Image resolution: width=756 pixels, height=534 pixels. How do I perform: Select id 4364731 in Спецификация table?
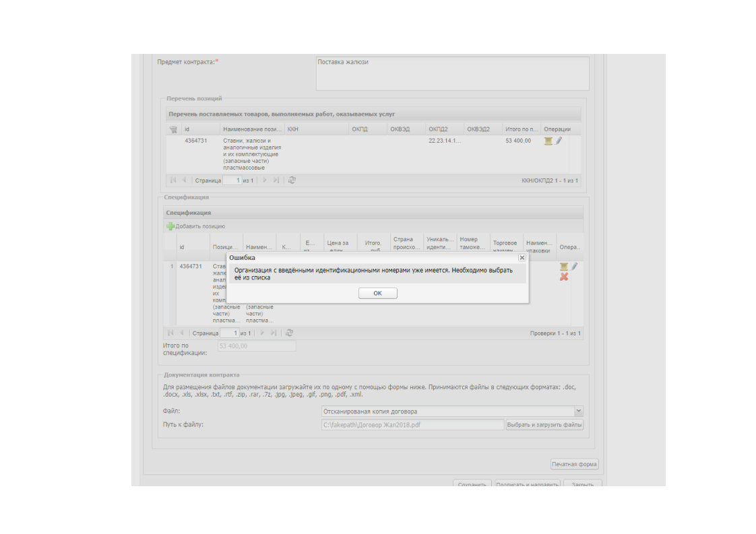click(x=191, y=266)
